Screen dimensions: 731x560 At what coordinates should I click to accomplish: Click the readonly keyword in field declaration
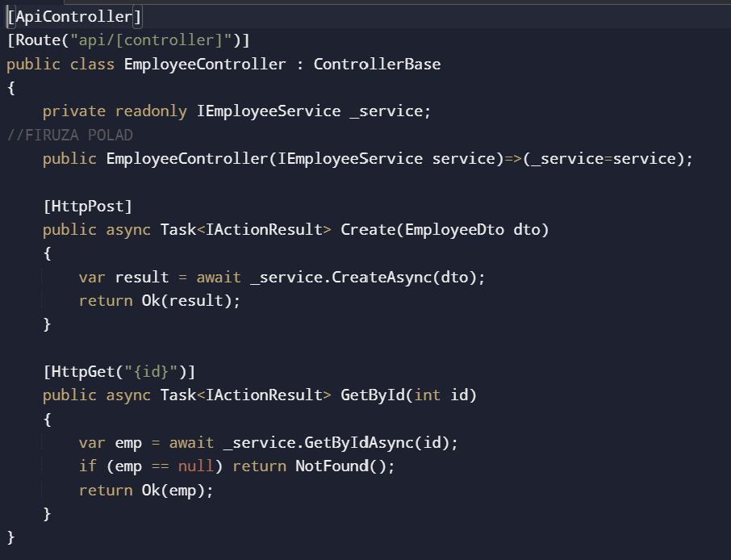[x=151, y=111]
